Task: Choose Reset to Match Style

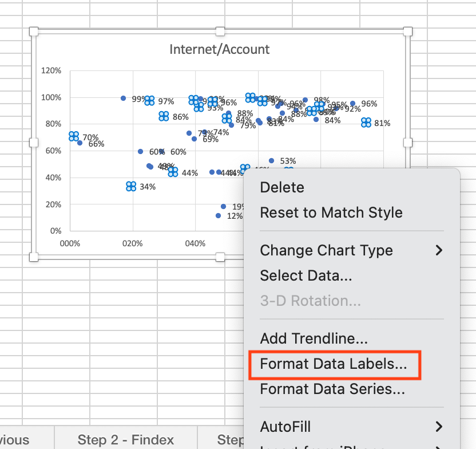Action: point(331,212)
